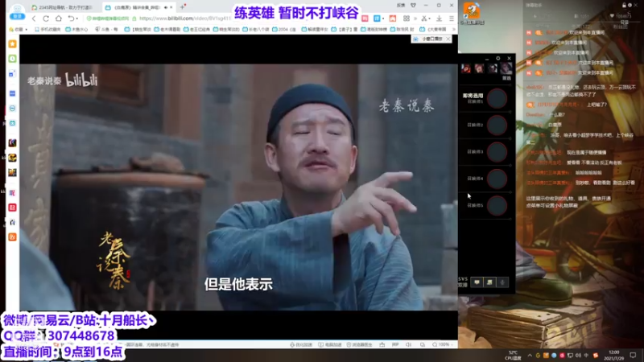Screen dimensions: 644x362
Task: Pick the second champion portrait thumbnail
Action: click(479, 68)
